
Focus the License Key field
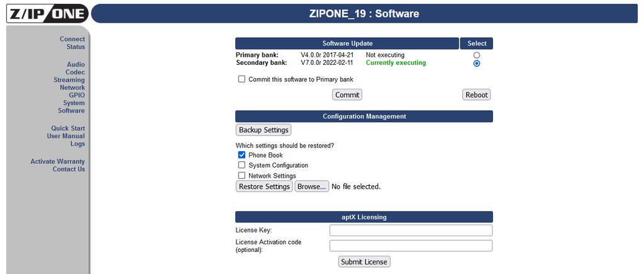tap(411, 231)
